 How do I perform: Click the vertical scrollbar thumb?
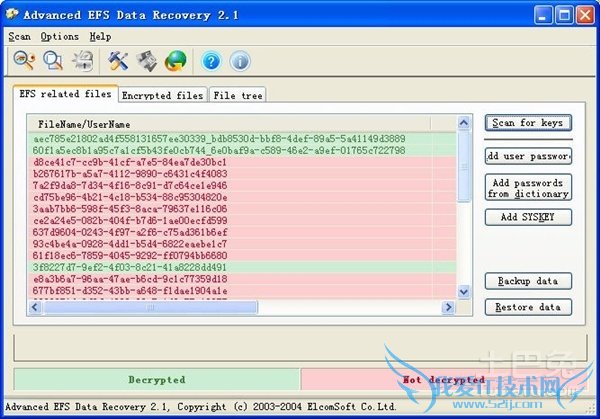coord(464,166)
